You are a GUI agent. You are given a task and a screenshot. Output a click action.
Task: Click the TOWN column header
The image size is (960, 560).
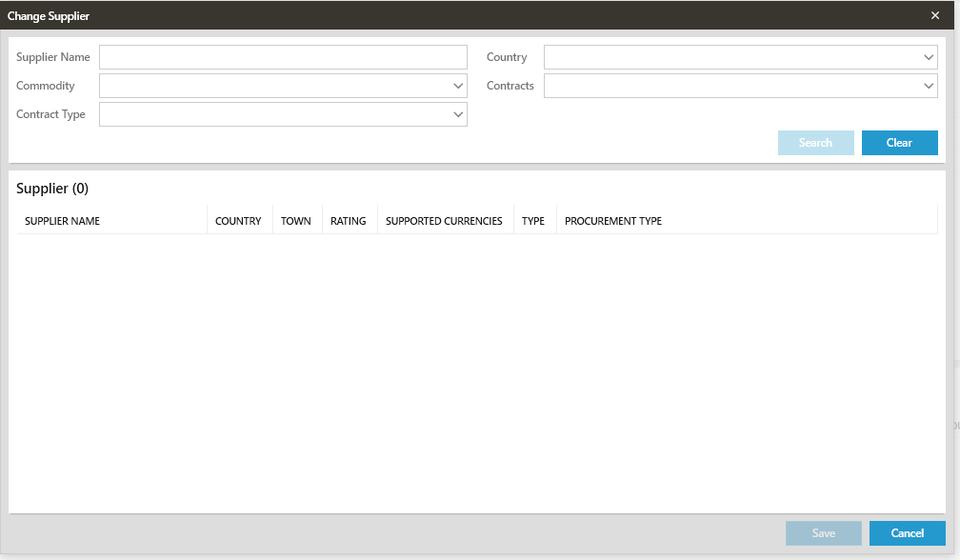click(x=296, y=221)
